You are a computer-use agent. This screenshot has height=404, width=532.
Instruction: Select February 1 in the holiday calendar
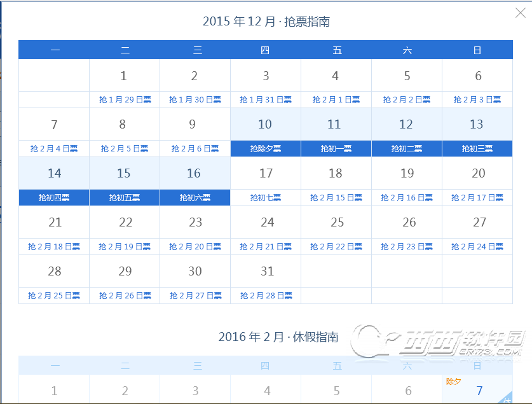54,391
